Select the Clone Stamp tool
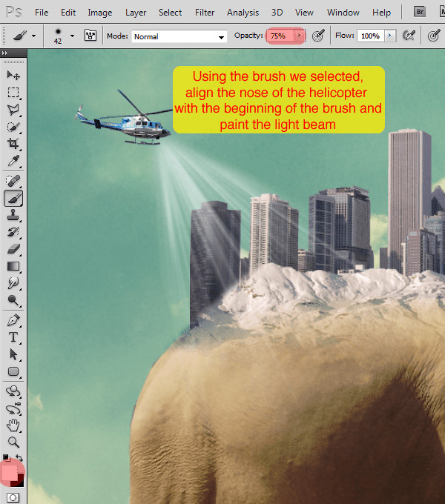 13,215
